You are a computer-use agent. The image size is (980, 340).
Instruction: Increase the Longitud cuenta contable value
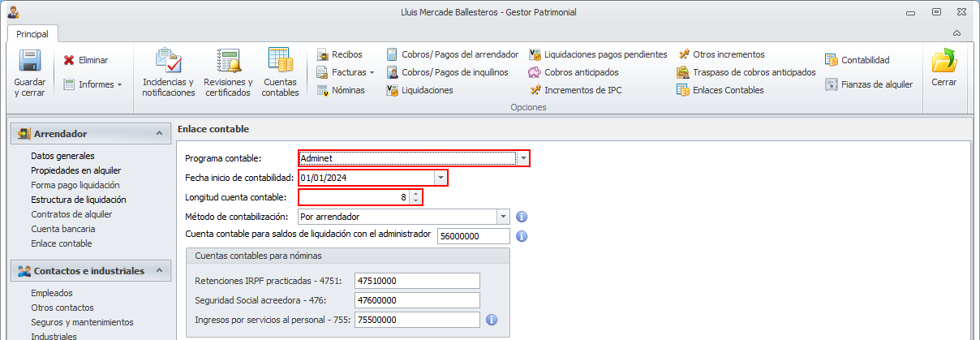pos(416,194)
